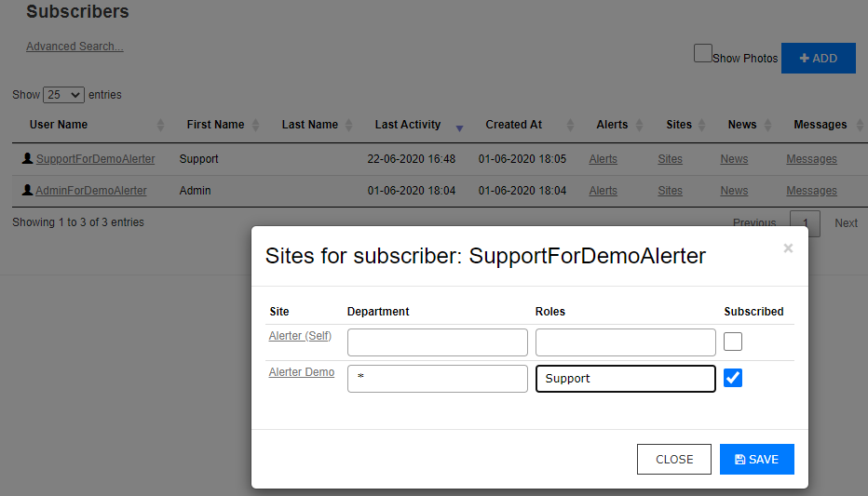
Task: Open Messages link for AdminForDemoAlerter
Action: 811,191
